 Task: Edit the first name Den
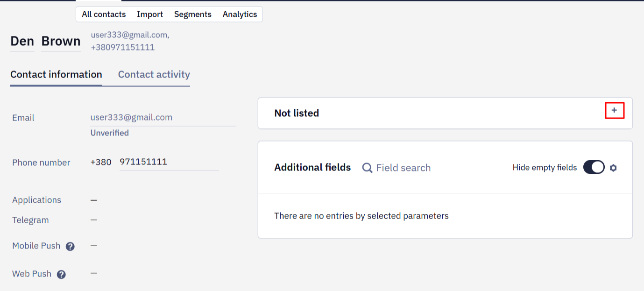[x=22, y=42]
